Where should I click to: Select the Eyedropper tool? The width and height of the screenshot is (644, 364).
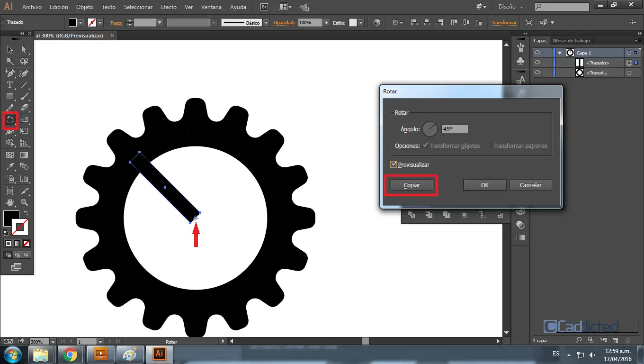coord(10,167)
